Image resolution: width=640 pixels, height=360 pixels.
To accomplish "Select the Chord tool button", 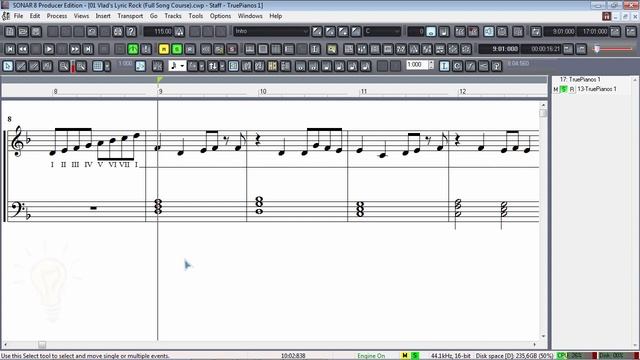I will pos(458,66).
